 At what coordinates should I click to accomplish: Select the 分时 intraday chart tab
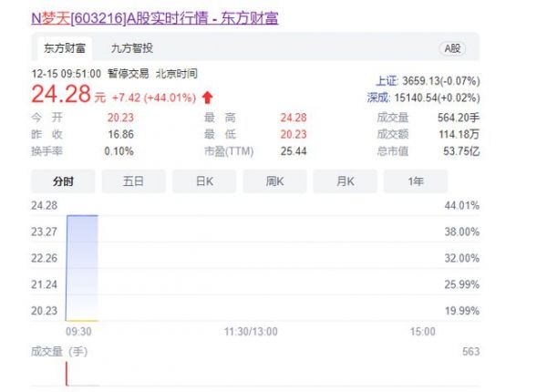coord(64,181)
